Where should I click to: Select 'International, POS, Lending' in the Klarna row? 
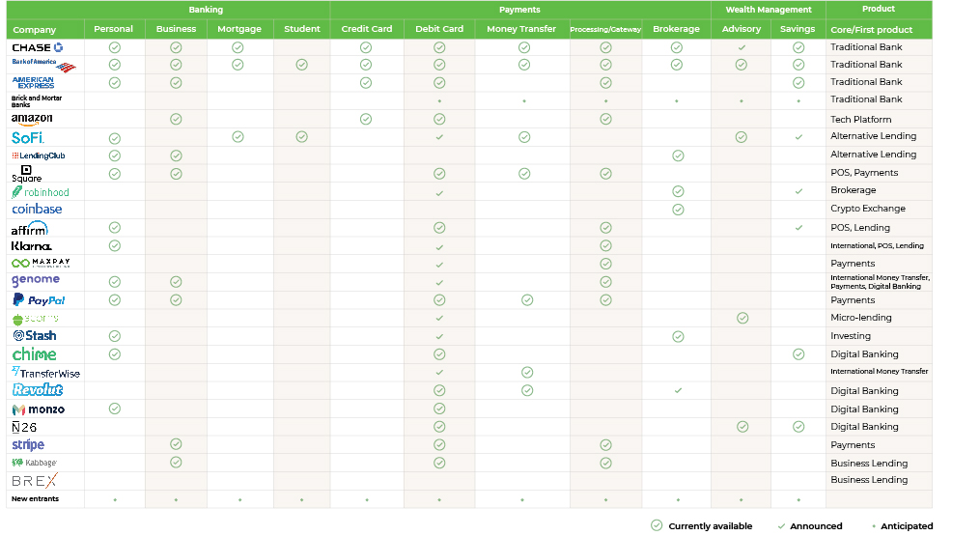pos(877,246)
